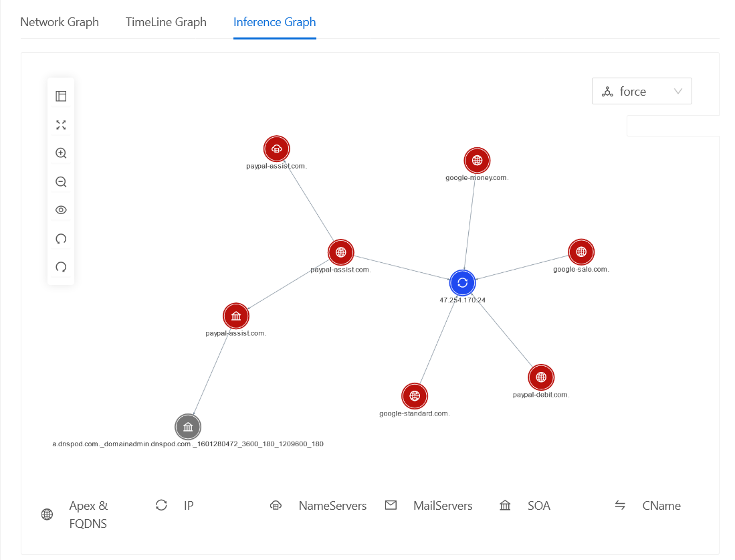
Task: Select the google-sale.com domain node
Action: pos(581,252)
